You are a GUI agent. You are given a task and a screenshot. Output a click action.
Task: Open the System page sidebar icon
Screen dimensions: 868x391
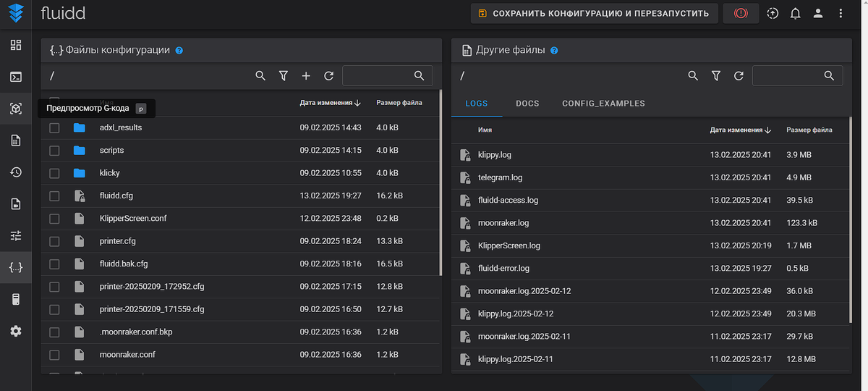(16, 299)
